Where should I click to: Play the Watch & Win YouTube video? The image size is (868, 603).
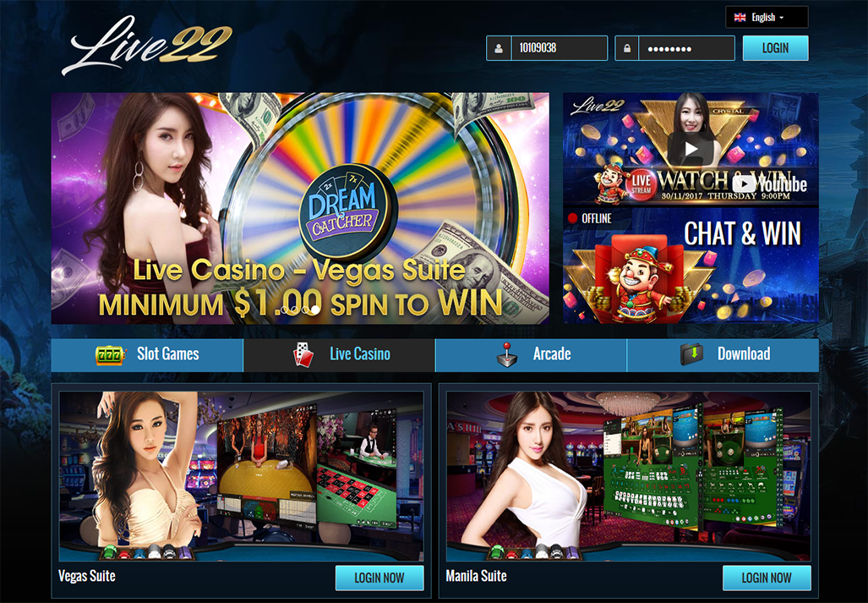click(x=691, y=149)
